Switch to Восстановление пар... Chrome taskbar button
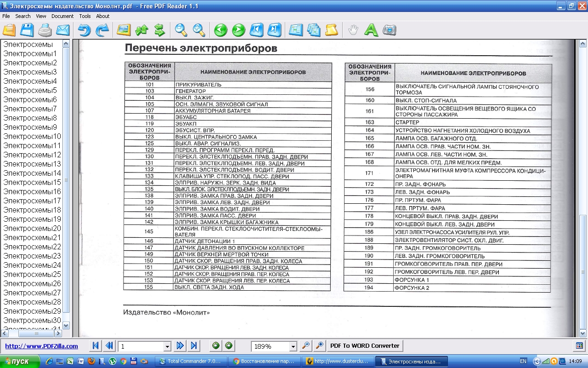Viewport: 588px width, 368px height. pos(265,362)
